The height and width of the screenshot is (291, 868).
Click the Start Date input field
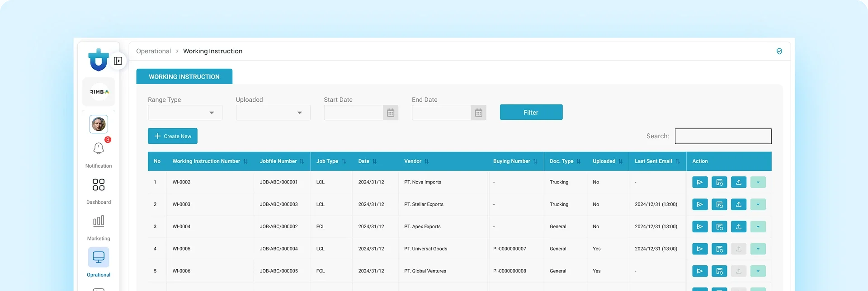(354, 113)
